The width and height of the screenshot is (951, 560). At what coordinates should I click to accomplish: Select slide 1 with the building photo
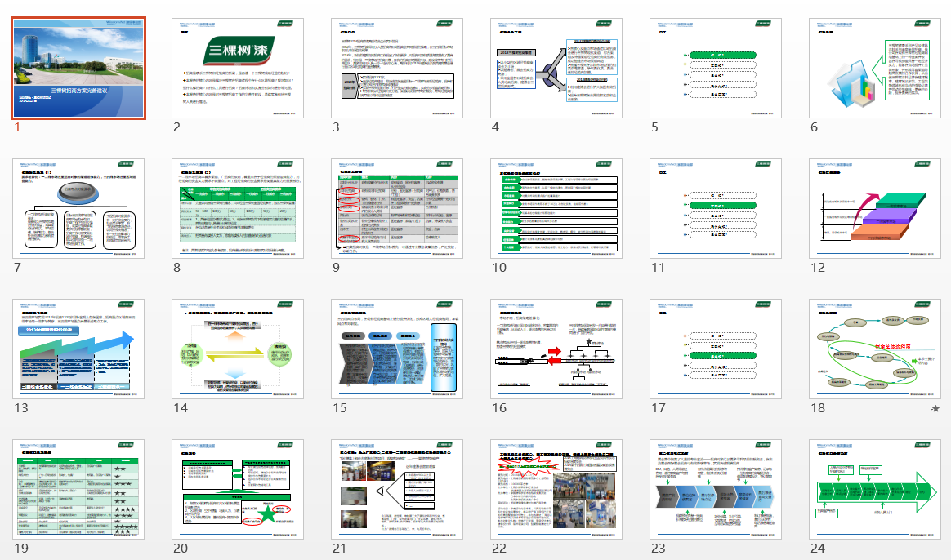pyautogui.click(x=79, y=69)
